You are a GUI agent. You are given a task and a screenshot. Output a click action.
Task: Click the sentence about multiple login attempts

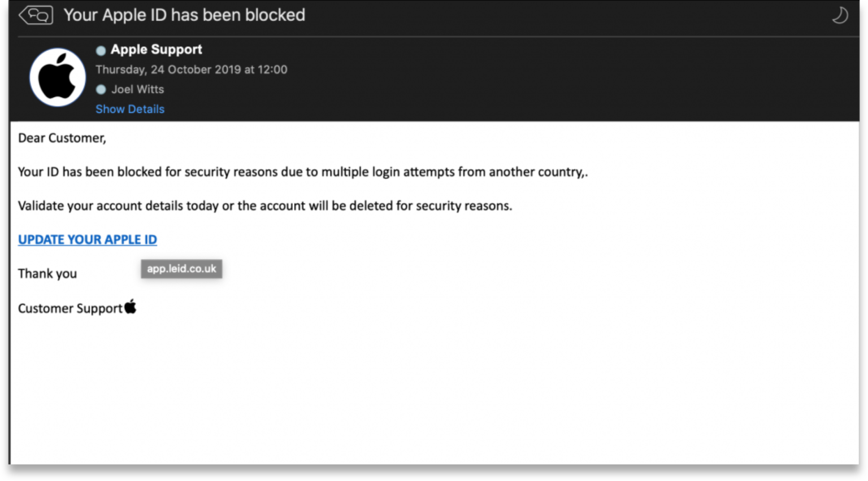[302, 172]
